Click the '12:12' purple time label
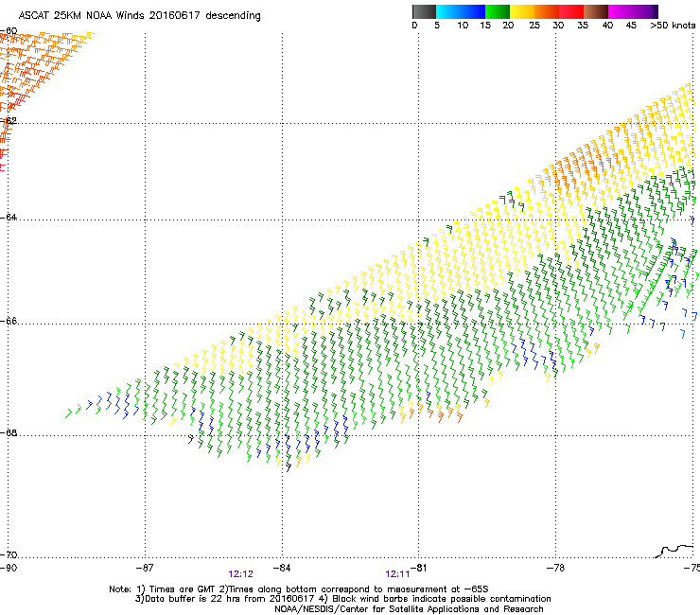This screenshot has width=700, height=615. 240,574
